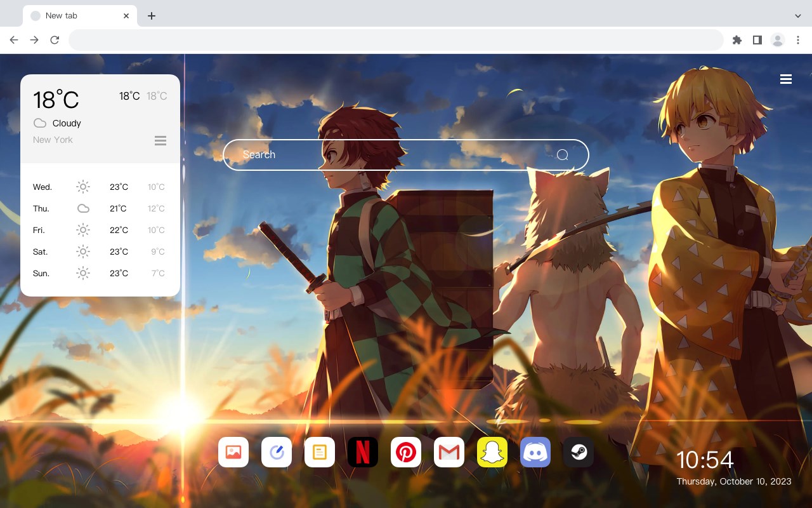812x508 pixels.
Task: Toggle the browser side panel
Action: pos(757,40)
